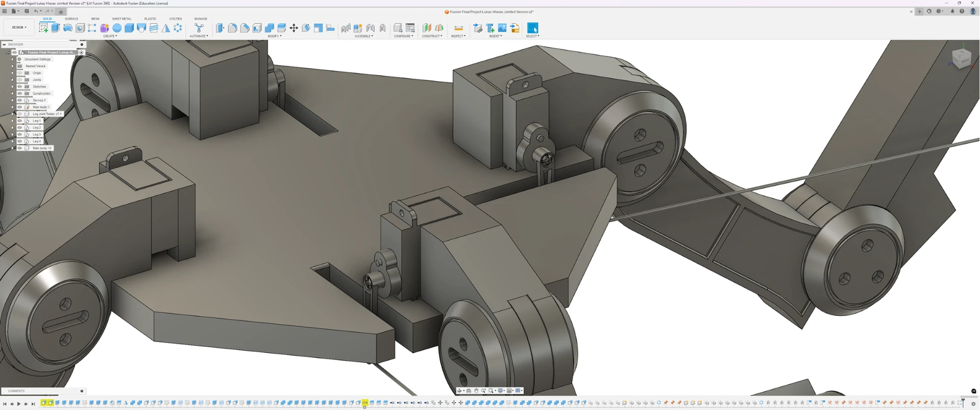This screenshot has height=410, width=980.
Task: Select the Shell tool
Action: pyautogui.click(x=257, y=28)
